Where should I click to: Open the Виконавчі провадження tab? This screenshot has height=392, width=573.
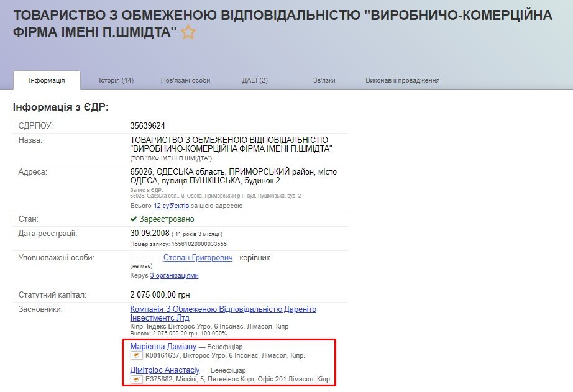coord(402,80)
